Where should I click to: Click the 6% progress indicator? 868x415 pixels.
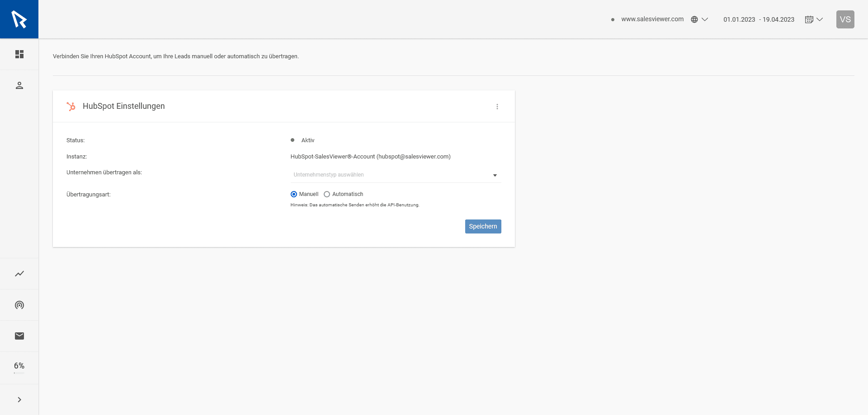click(x=19, y=366)
